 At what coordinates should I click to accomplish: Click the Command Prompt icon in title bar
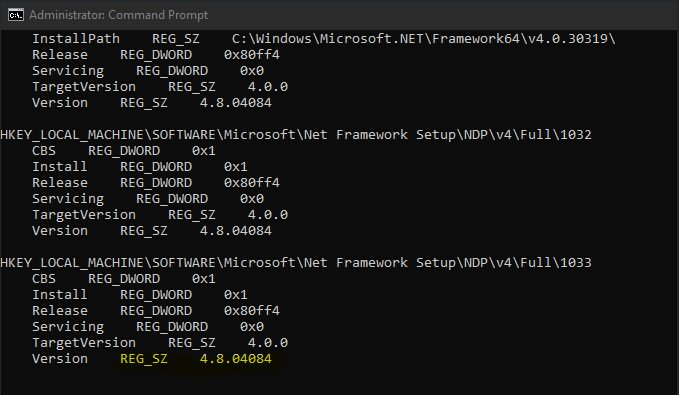pos(16,15)
